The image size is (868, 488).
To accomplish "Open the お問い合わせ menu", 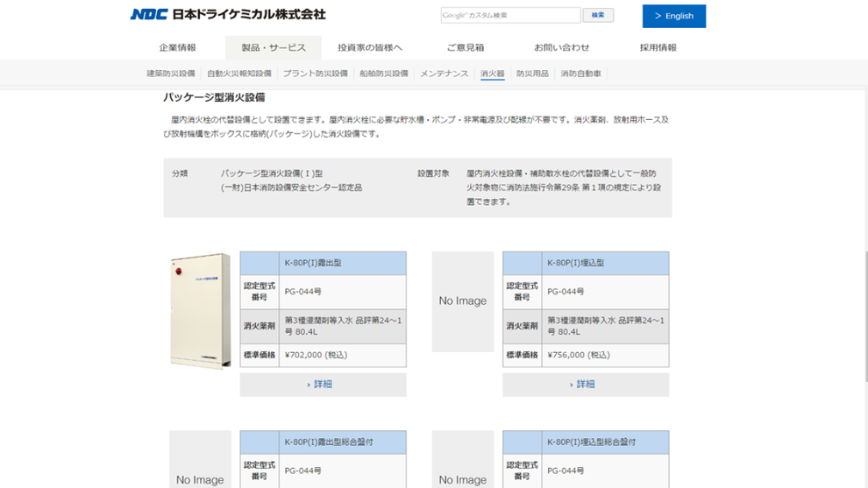I will point(561,47).
